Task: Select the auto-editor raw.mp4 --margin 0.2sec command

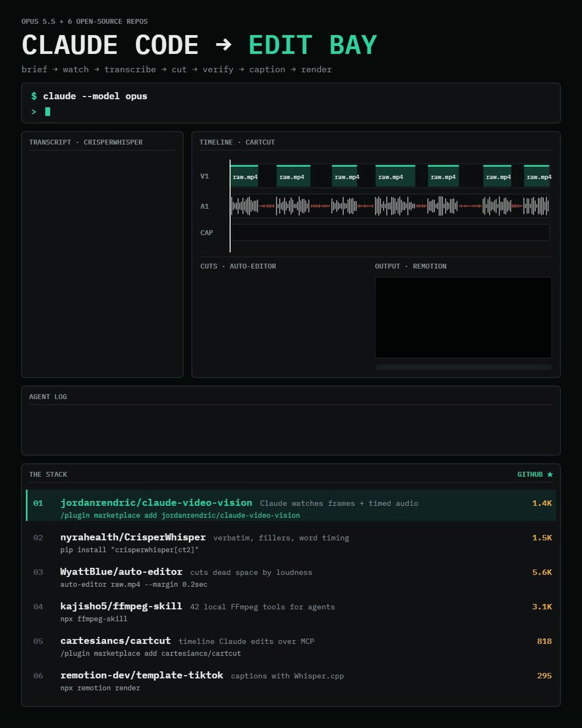Action: (134, 585)
